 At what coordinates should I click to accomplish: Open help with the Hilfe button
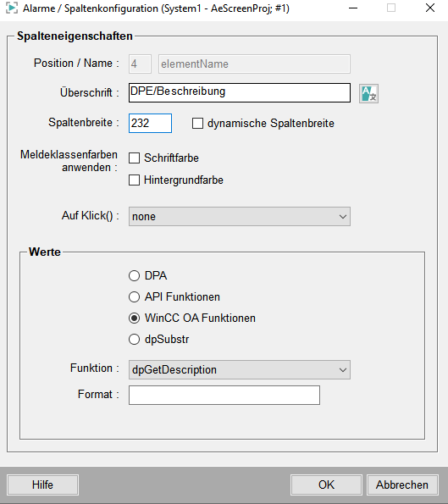(42, 485)
